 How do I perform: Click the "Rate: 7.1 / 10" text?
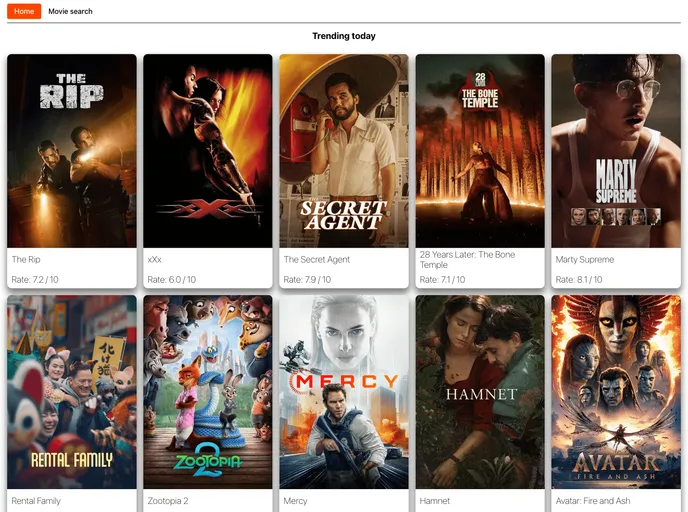point(442,279)
